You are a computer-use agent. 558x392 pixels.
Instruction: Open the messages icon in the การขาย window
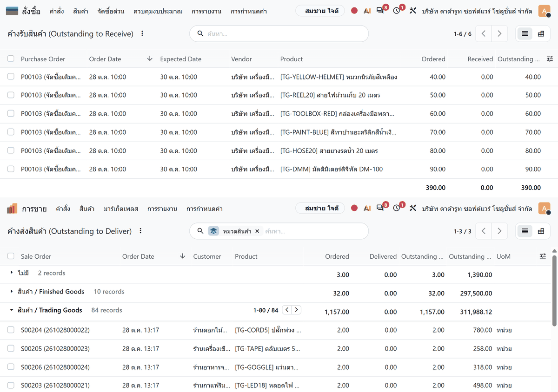tap(380, 208)
